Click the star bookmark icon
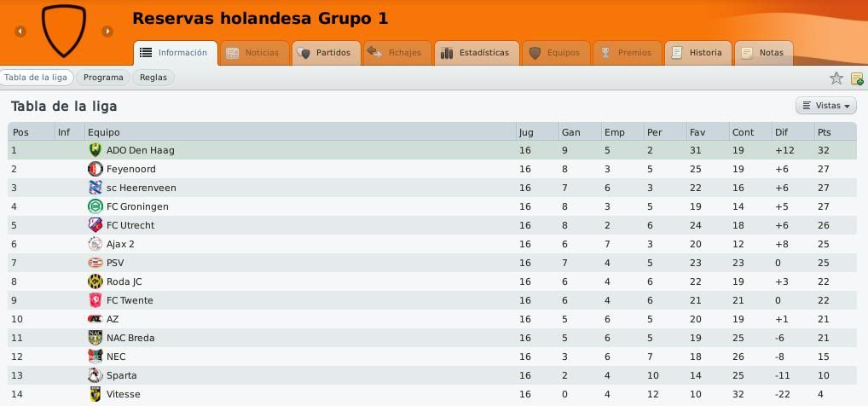Viewport: 868px width, 406px height. pos(836,78)
